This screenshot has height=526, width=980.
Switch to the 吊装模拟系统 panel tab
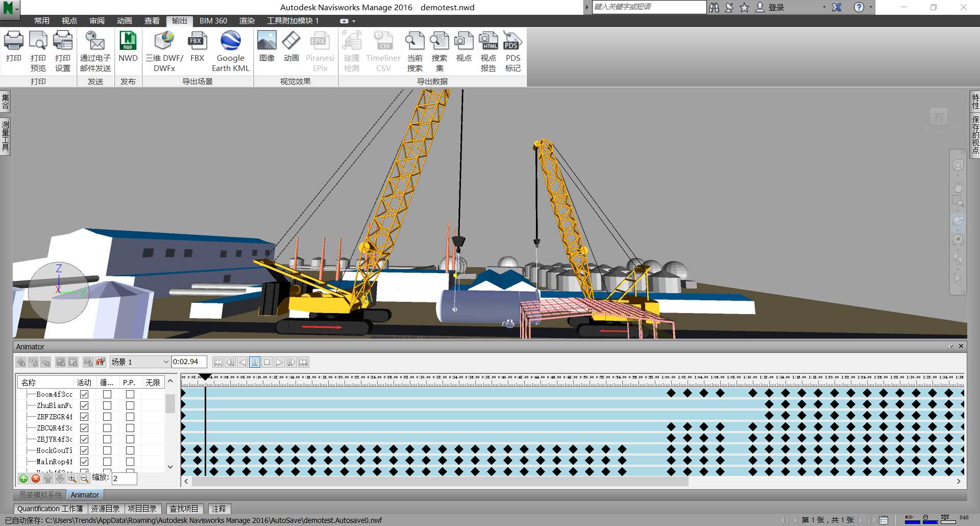40,495
